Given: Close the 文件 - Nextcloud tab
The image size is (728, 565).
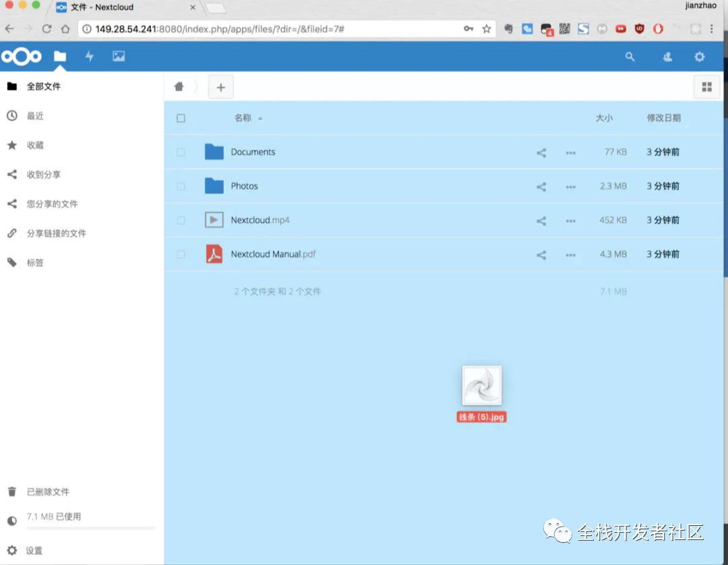Looking at the screenshot, I should point(193,7).
